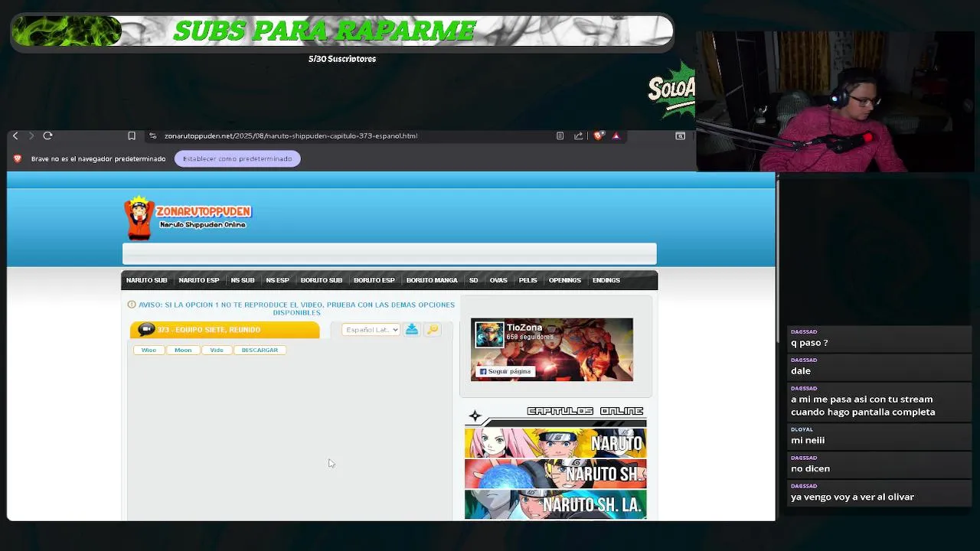Click chat message 'mi neiii'
The image size is (980, 551).
[808, 440]
